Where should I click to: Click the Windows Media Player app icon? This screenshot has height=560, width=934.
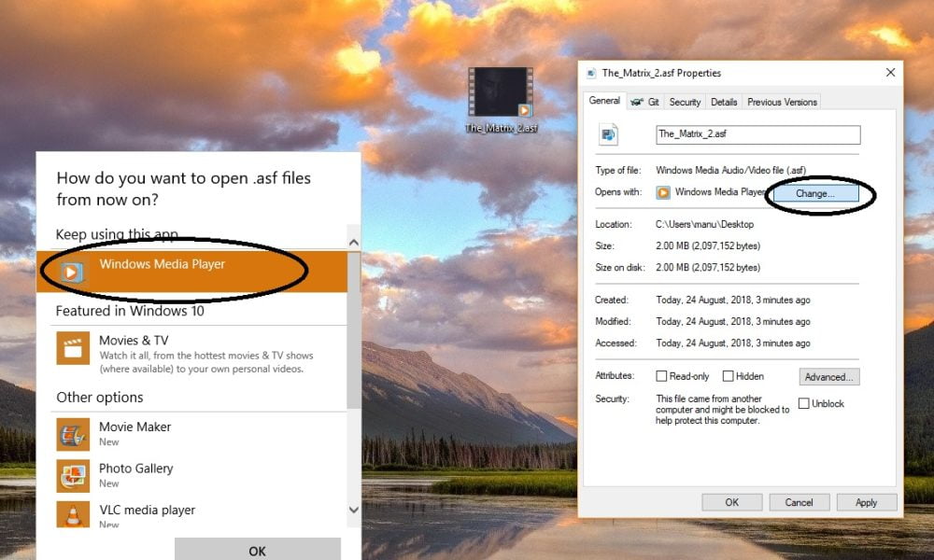point(72,272)
